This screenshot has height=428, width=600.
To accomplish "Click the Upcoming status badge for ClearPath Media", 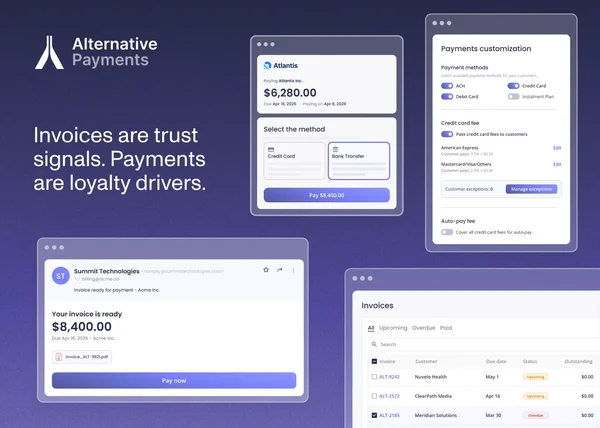I will [536, 396].
